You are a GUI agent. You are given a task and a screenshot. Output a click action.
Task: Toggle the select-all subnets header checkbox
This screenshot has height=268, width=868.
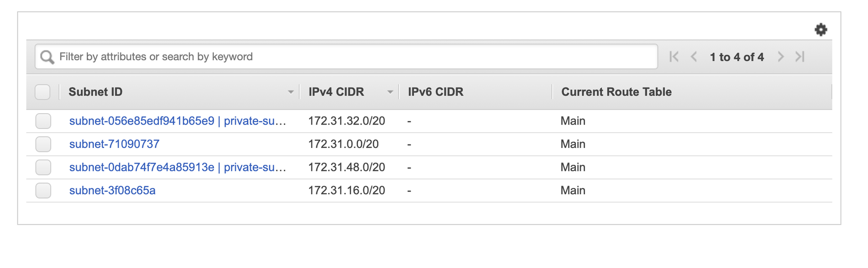tap(43, 92)
